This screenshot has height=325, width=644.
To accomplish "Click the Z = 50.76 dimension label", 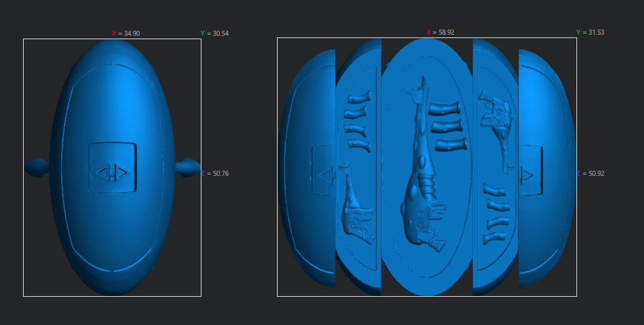I will [215, 173].
